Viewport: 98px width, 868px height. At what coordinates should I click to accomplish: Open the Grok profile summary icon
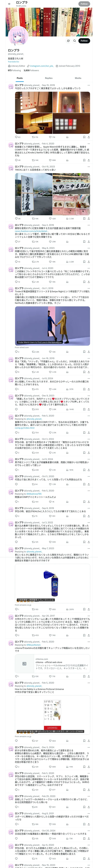click(x=68, y=41)
